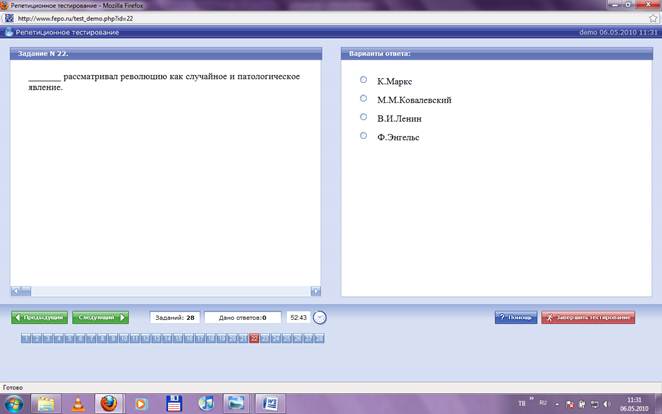Click the Дано ответов: 0 counter field
The image size is (662, 414).
coord(242,317)
